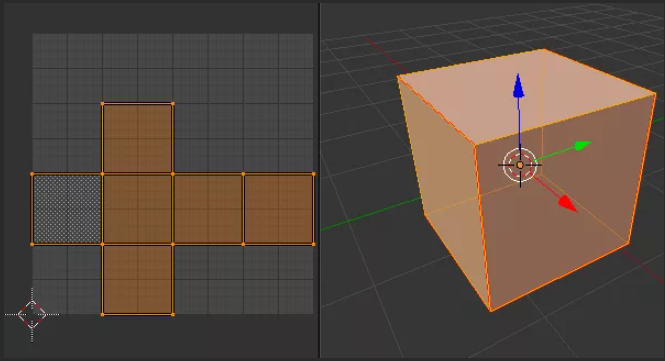The height and width of the screenshot is (361, 665).
Task: Select the bottommost UV face of the cross
Action: point(137,280)
